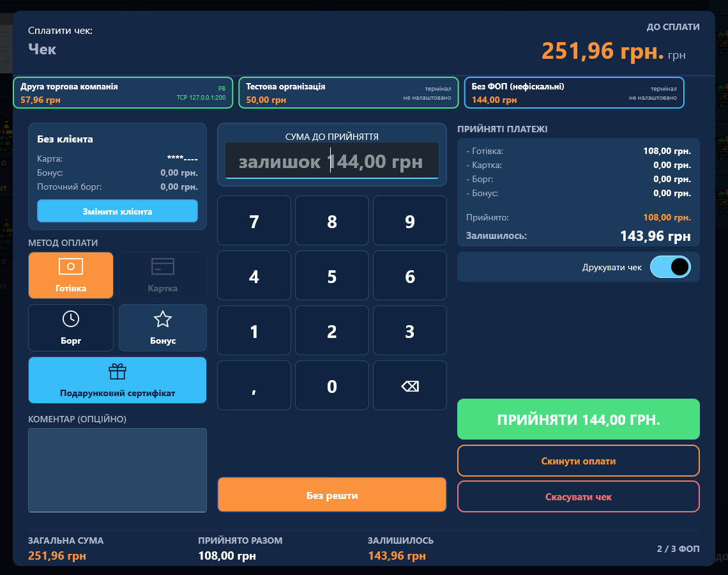Tap the backspace key on the keypad

409,385
